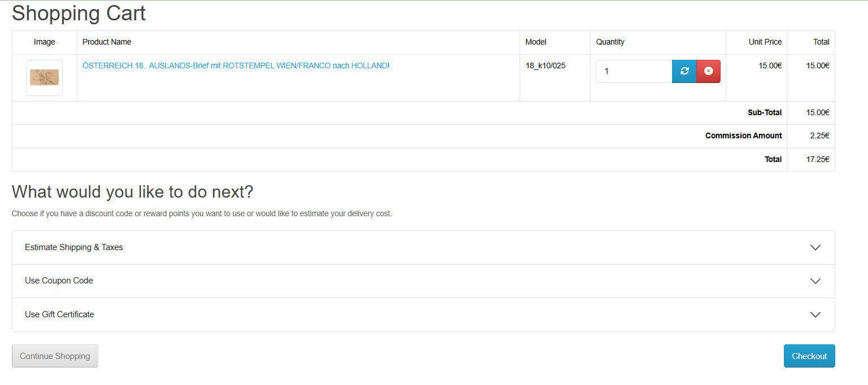
Task: Click the final total amount 17.25€
Action: pos(817,160)
